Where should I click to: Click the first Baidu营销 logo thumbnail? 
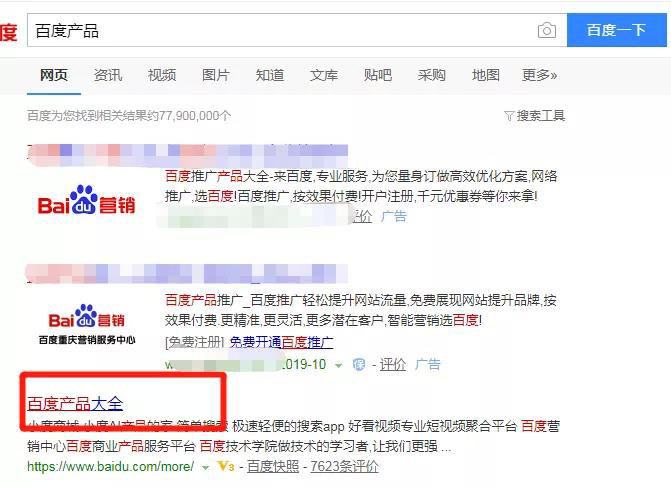(x=86, y=200)
